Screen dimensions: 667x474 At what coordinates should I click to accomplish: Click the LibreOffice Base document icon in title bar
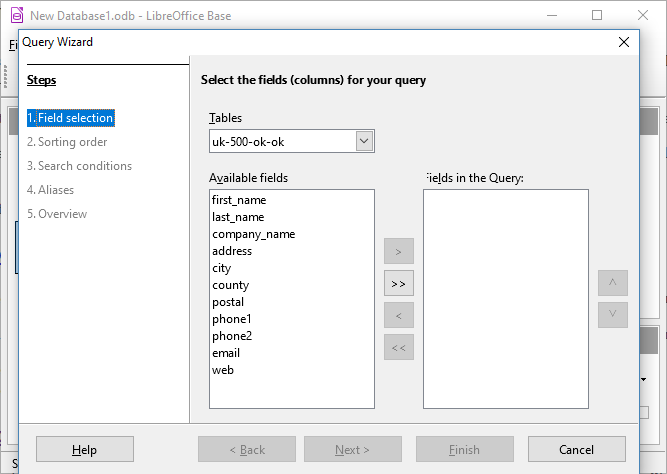[x=16, y=15]
